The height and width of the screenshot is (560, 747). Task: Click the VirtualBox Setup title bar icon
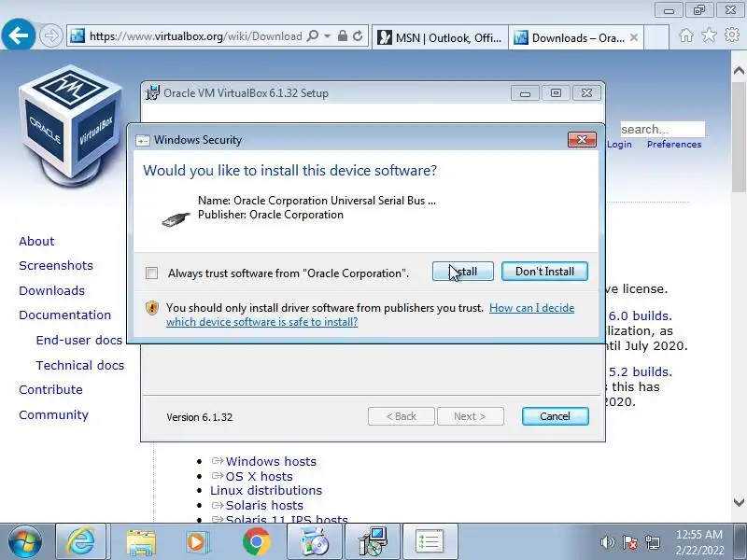click(x=152, y=92)
